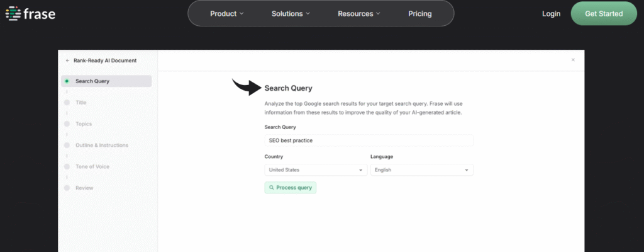Click the Login link
This screenshot has width=644, height=252.
coord(551,13)
